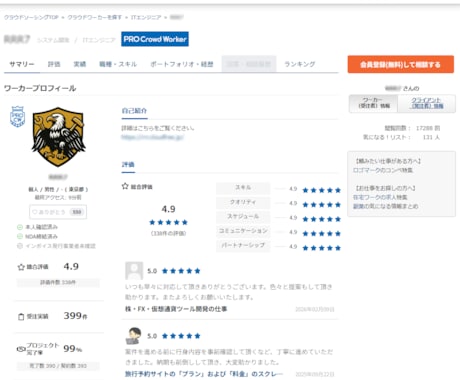
Task: Click the grey default reviewer avatar
Action: click(x=134, y=270)
